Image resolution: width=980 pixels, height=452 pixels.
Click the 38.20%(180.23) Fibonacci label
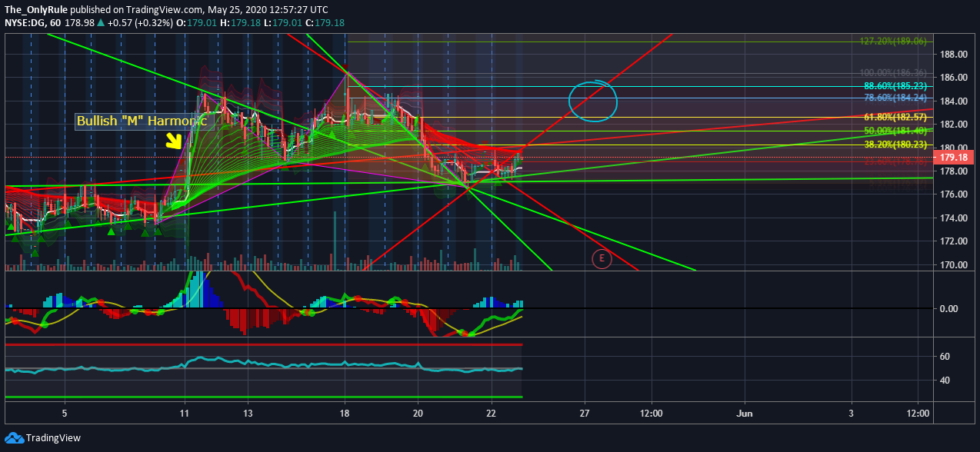(x=895, y=144)
